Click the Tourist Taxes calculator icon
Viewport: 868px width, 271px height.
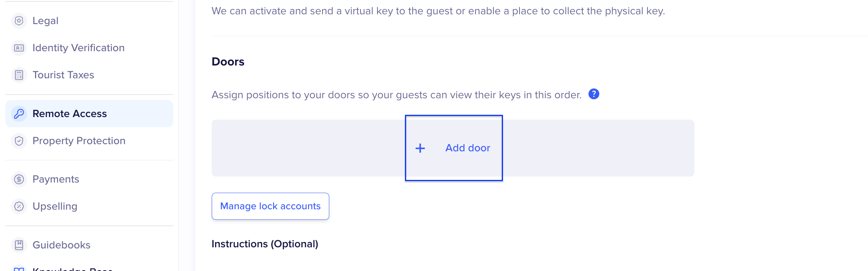19,75
